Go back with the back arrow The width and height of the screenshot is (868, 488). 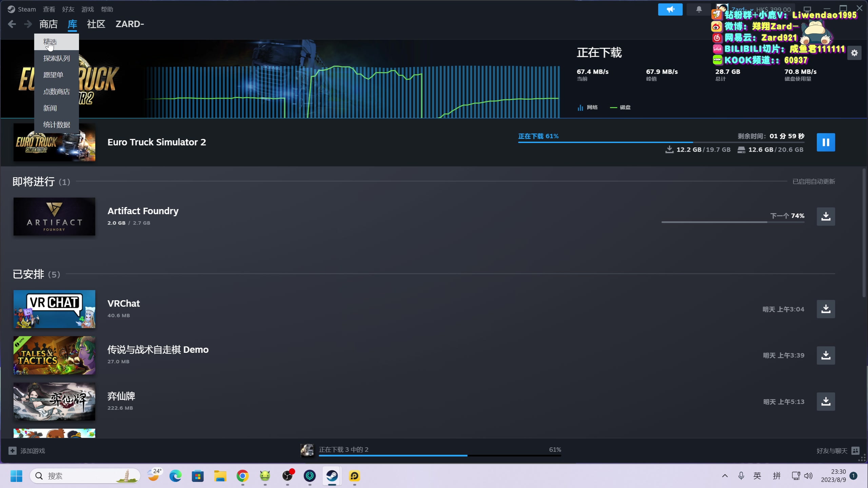point(12,24)
